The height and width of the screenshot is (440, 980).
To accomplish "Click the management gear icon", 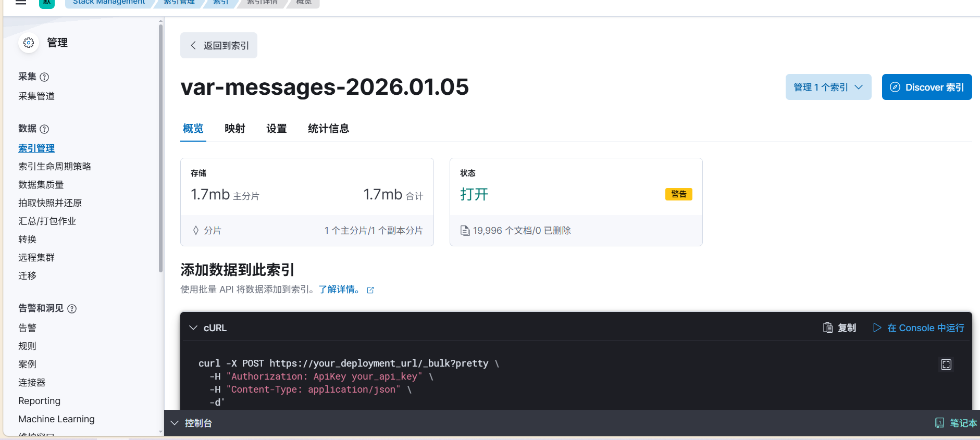I will coord(29,43).
